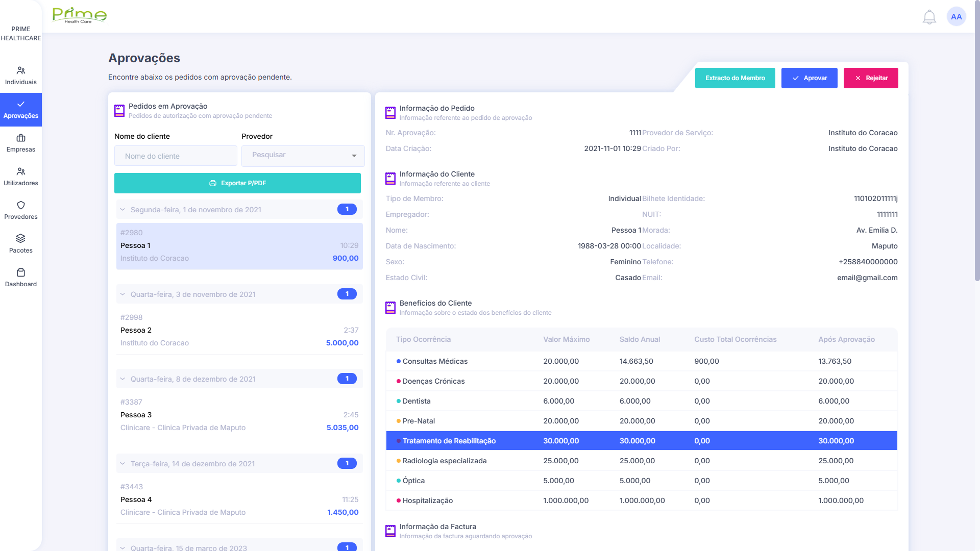Click the Aprovações checkmark icon in the sidebar
Viewport: 980px width, 551px height.
(21, 104)
